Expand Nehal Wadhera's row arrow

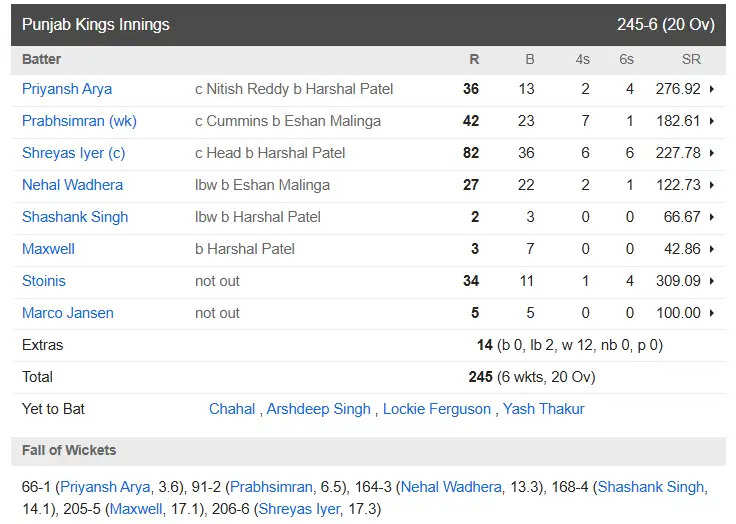[x=712, y=185]
